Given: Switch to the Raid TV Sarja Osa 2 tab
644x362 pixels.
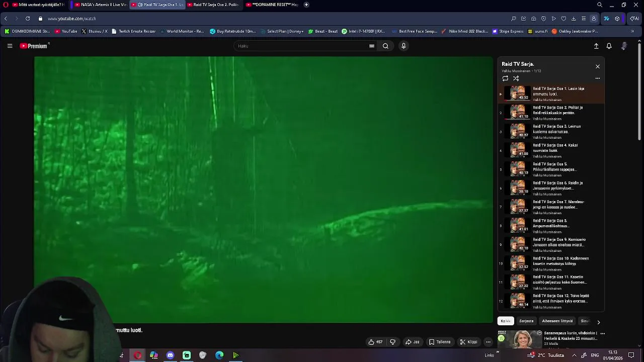Looking at the screenshot, I should pos(213,5).
